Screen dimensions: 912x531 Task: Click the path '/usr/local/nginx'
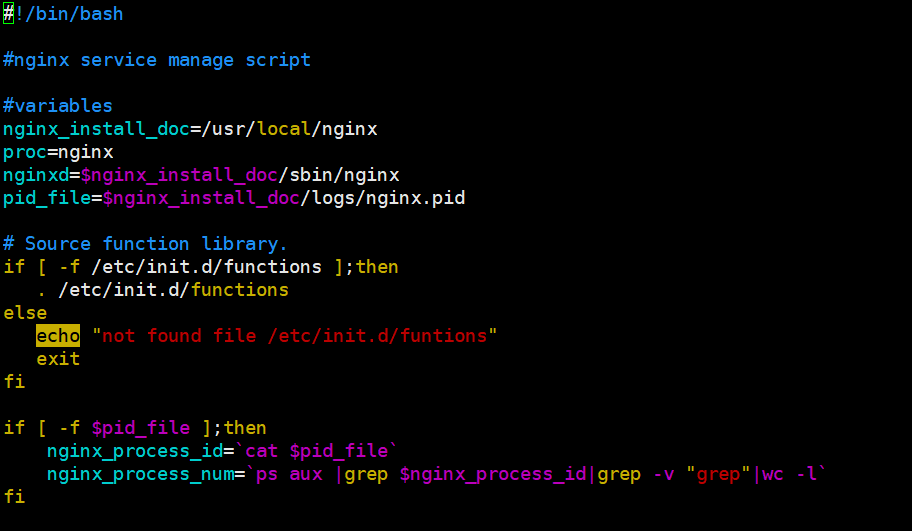pos(289,129)
